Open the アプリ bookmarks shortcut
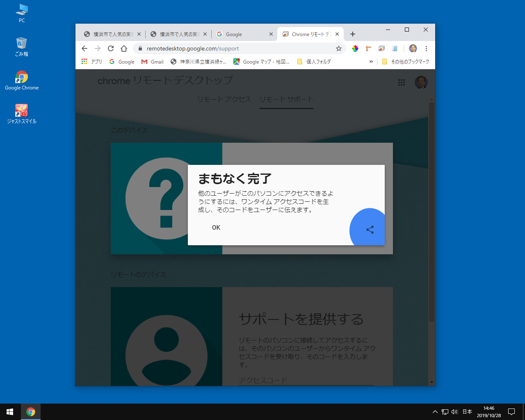This screenshot has height=420, width=525. pyautogui.click(x=92, y=62)
